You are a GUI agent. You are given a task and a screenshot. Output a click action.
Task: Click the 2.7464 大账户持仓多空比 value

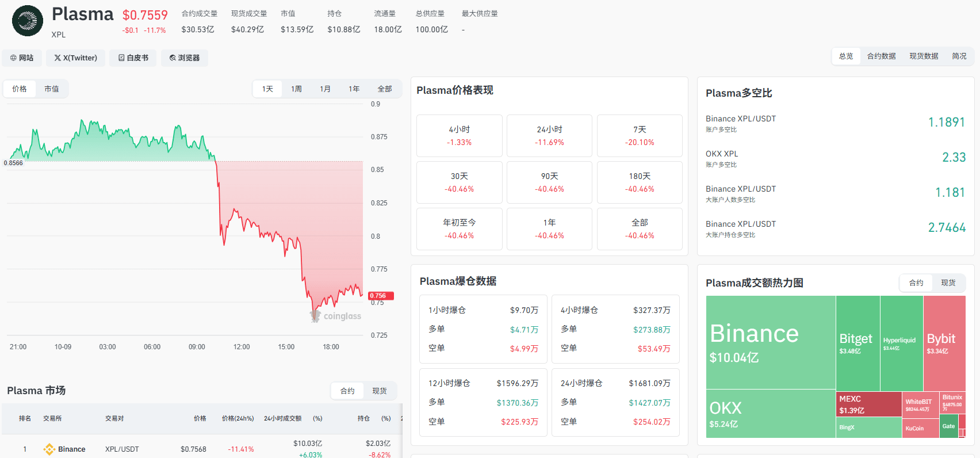tap(947, 228)
